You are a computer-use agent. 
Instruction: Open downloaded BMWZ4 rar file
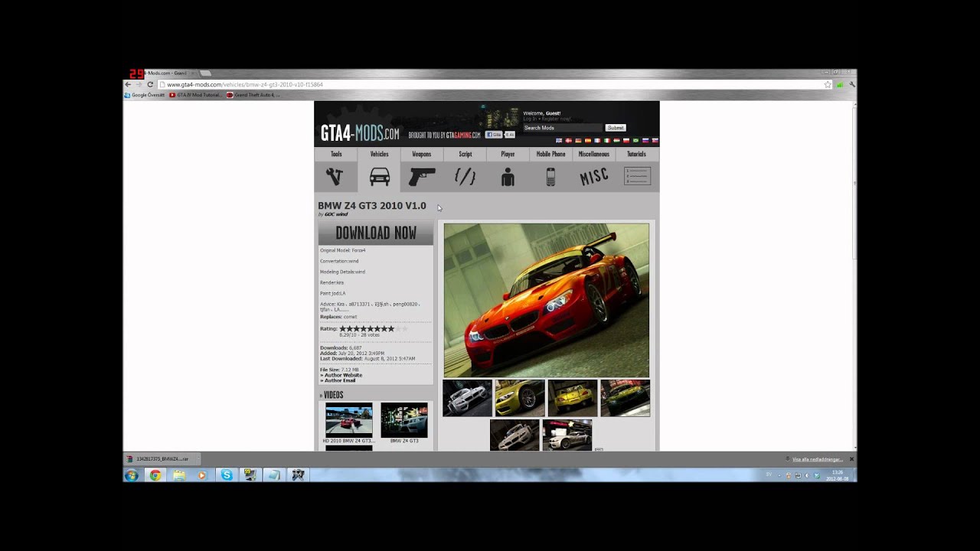tap(161, 459)
